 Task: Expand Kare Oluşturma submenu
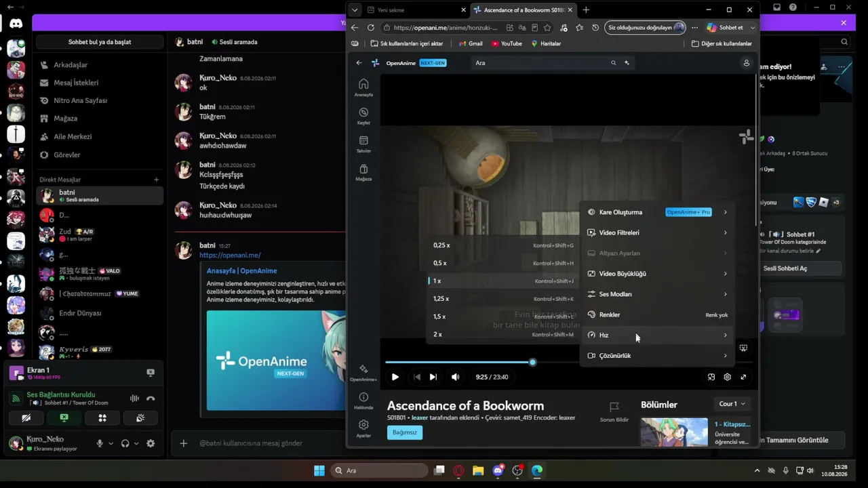coord(657,212)
